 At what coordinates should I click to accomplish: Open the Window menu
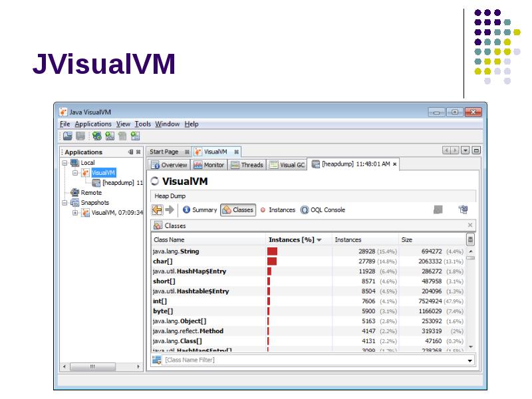click(168, 124)
